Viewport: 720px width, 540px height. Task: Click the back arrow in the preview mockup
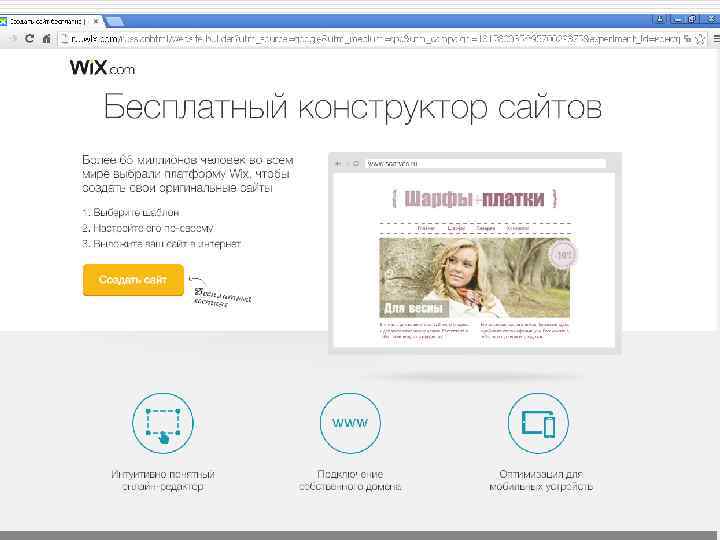(338, 163)
